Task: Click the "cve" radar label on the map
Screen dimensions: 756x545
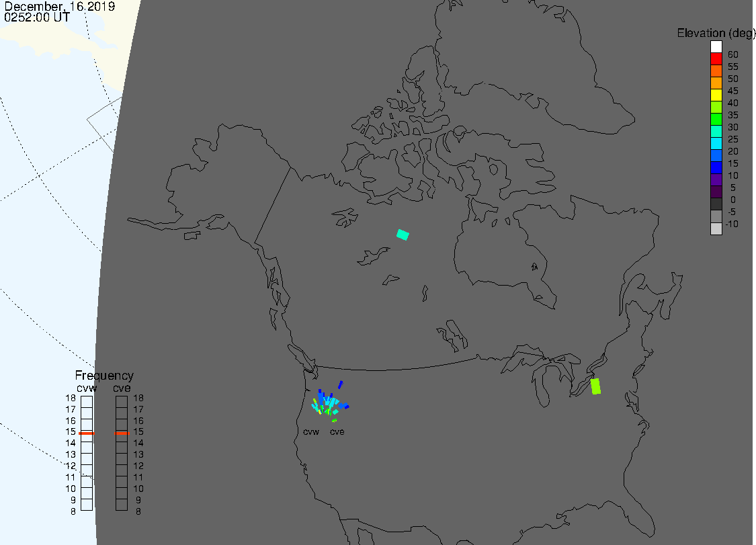Action: point(337,431)
